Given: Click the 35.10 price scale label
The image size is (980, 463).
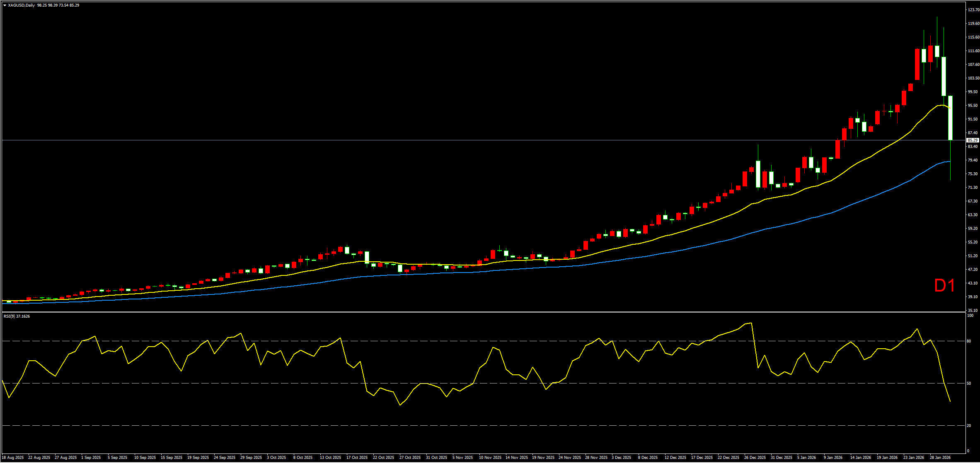Looking at the screenshot, I should [973, 311].
